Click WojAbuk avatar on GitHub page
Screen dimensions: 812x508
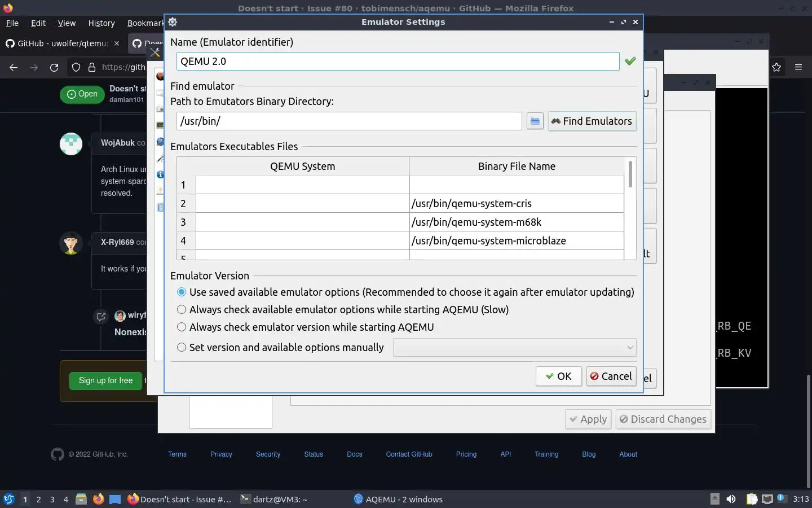coord(71,144)
